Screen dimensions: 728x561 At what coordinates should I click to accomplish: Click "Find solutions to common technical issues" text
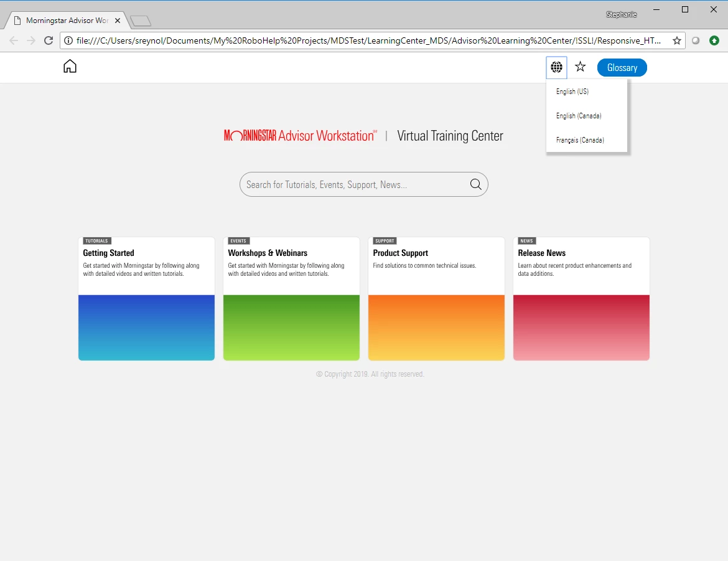(424, 265)
